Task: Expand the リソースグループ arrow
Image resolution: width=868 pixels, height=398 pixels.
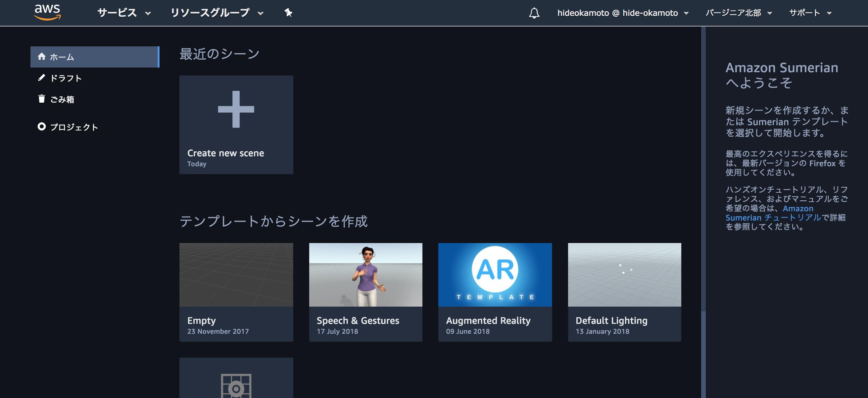Action: click(261, 14)
